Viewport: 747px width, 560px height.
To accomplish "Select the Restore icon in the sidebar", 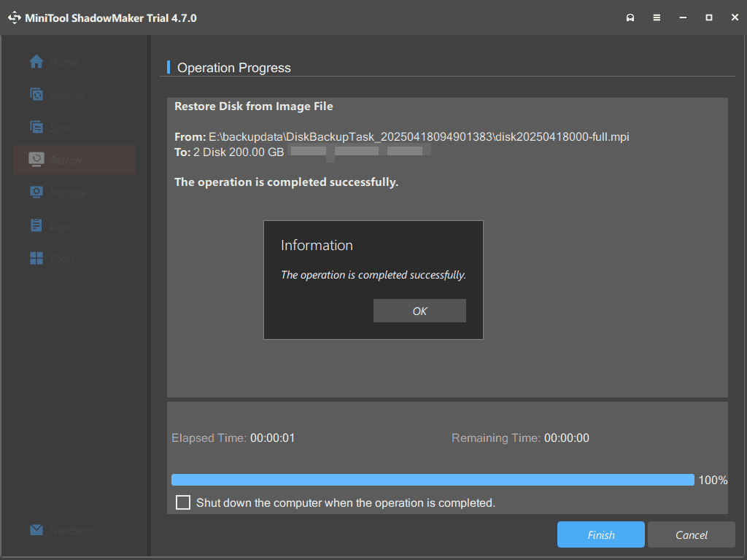I will [x=36, y=160].
